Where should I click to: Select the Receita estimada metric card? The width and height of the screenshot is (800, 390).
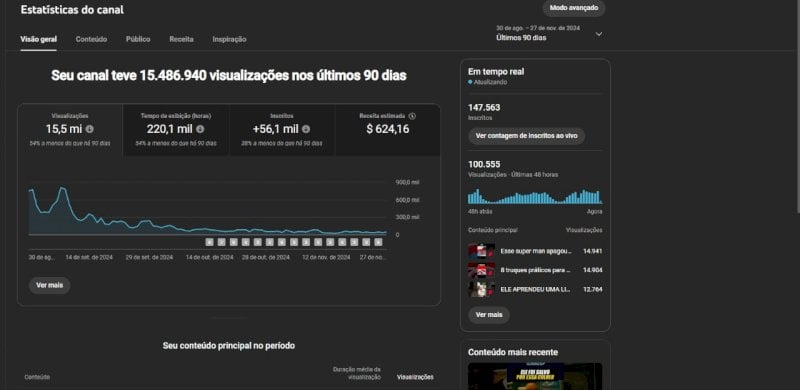[388, 130]
